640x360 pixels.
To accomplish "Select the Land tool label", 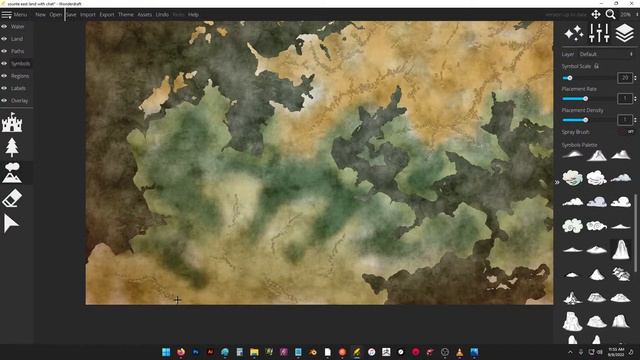I will [17, 39].
